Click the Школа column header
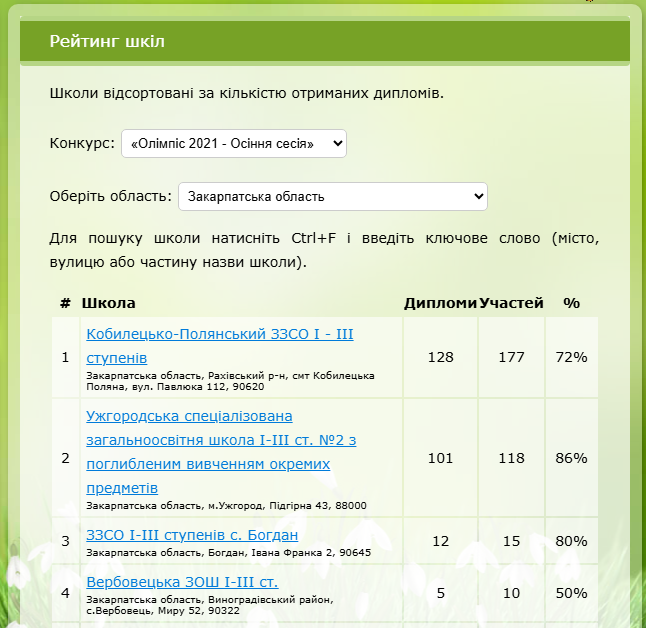 108,303
